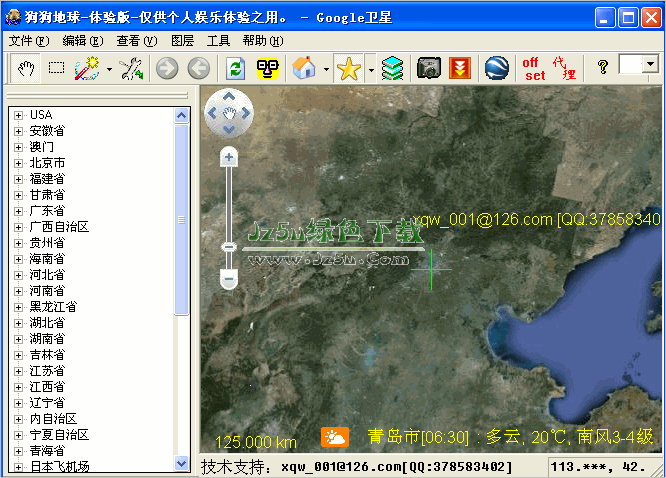The image size is (666, 478).
Task: Open the 工具 menu
Action: [218, 41]
